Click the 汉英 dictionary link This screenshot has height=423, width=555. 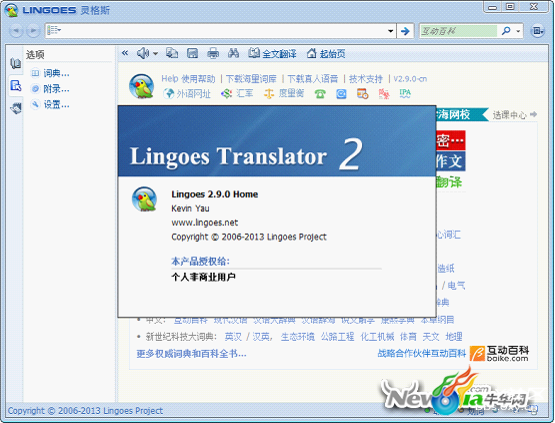tap(261, 337)
